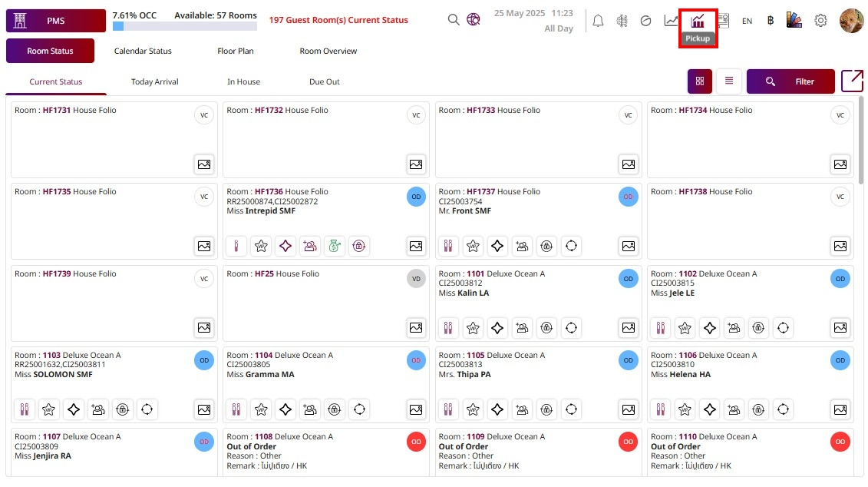The width and height of the screenshot is (868, 487).
Task: Open the settings gear icon
Action: click(x=820, y=21)
